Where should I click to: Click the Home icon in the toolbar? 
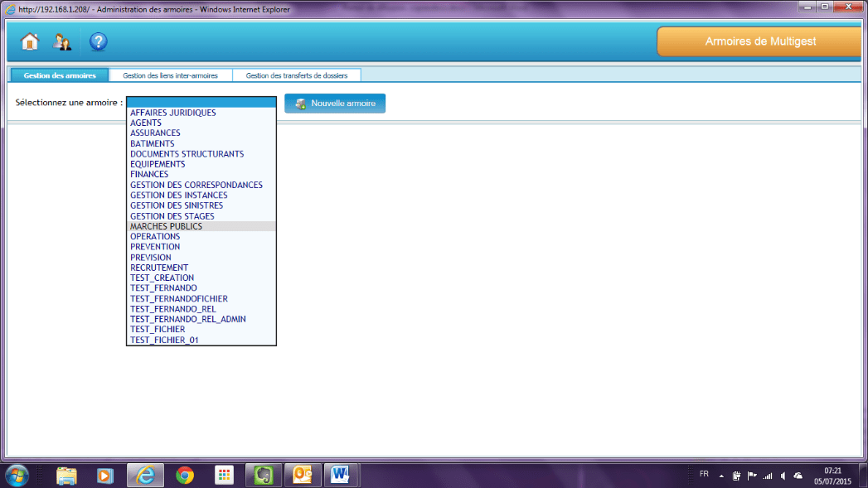30,41
